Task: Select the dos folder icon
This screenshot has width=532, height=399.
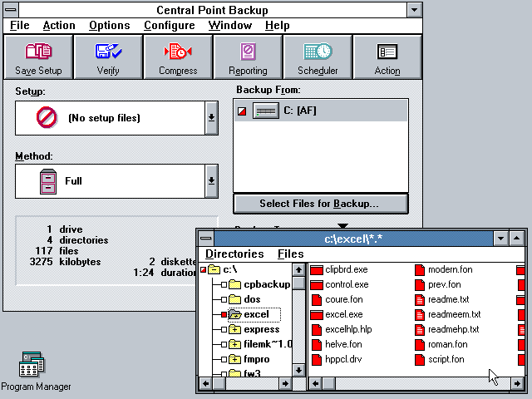Action: [234, 299]
